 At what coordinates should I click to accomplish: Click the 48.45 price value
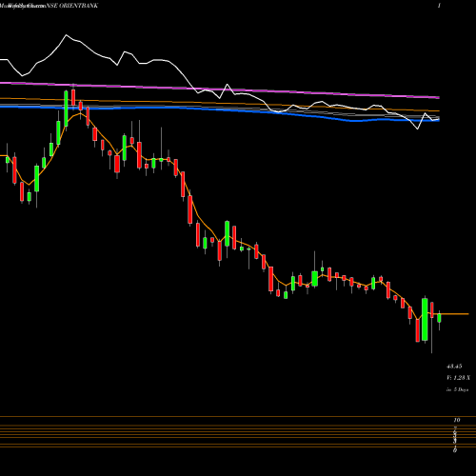tap(454, 367)
